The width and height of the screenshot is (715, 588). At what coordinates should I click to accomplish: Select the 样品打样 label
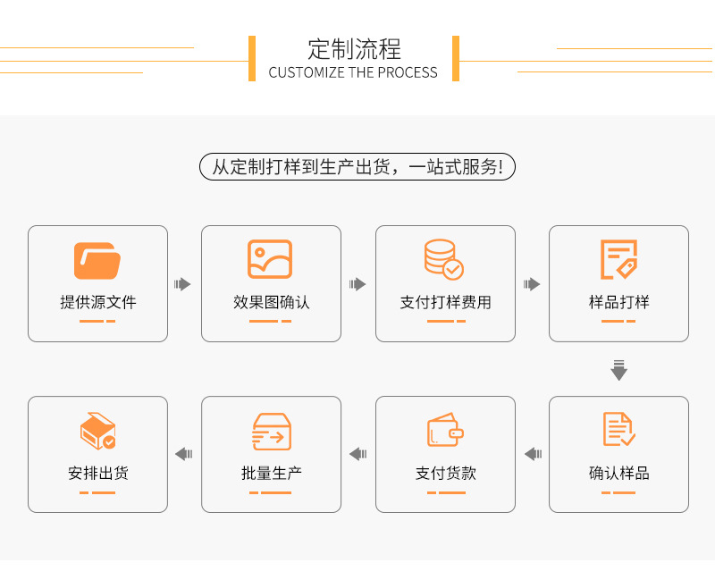pyautogui.click(x=618, y=302)
